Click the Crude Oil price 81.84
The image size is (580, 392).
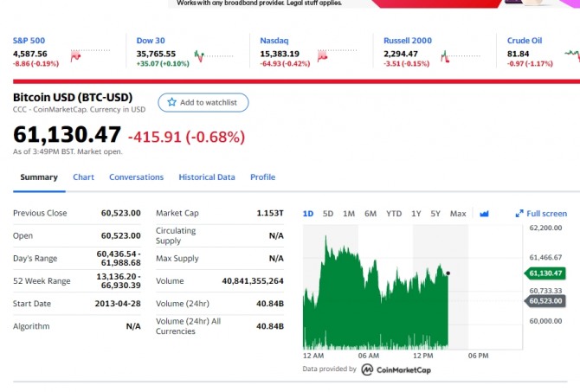pyautogui.click(x=519, y=54)
